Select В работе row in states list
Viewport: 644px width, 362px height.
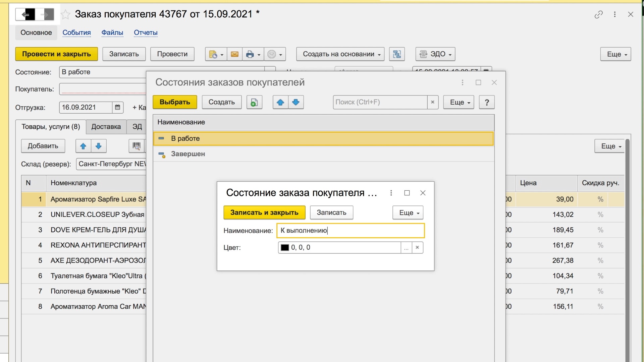pyautogui.click(x=323, y=138)
